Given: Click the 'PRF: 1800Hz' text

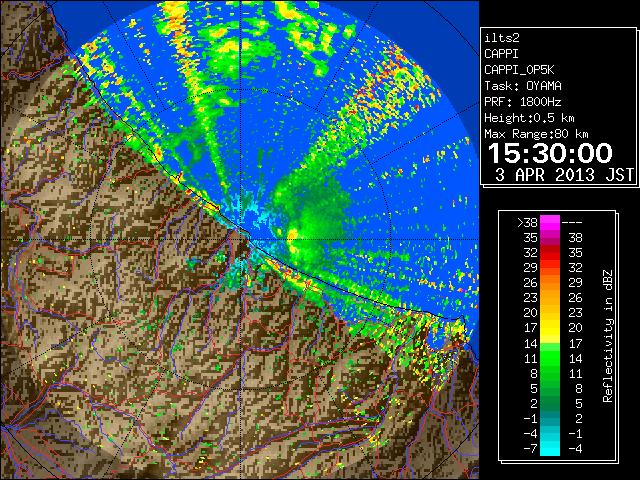Looking at the screenshot, I should [x=522, y=102].
